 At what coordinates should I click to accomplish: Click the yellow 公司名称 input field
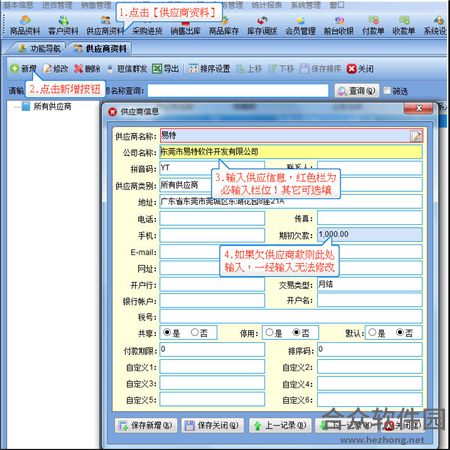click(291, 152)
